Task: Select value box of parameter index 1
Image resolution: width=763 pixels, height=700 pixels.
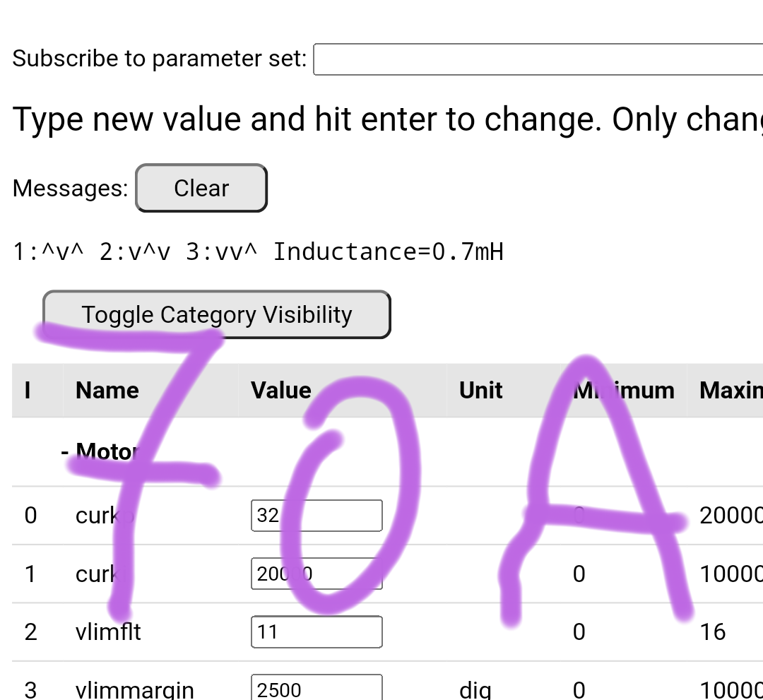Action: [x=317, y=574]
